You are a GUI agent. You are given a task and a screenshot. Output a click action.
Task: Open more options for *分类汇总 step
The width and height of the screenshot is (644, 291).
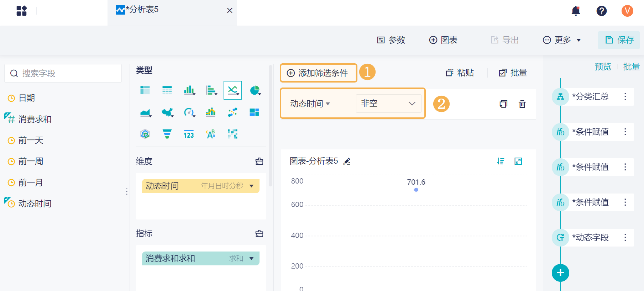(625, 96)
